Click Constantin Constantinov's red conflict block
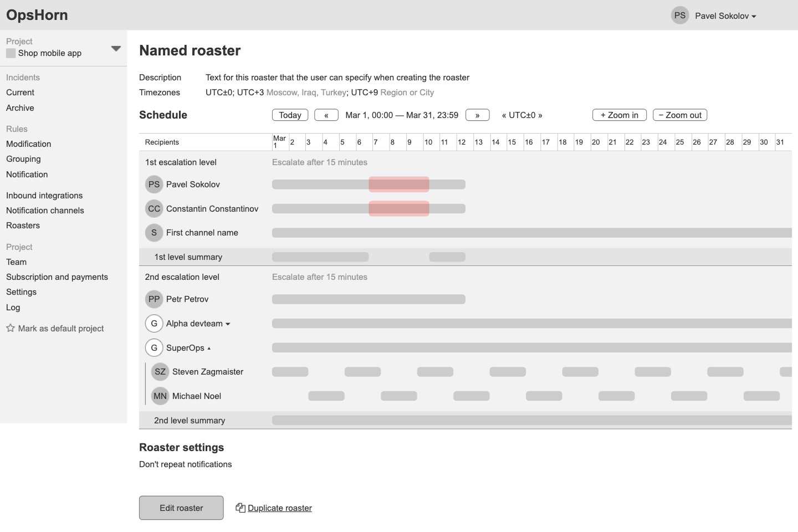Screen dimensions: 798x532 (x=399, y=209)
